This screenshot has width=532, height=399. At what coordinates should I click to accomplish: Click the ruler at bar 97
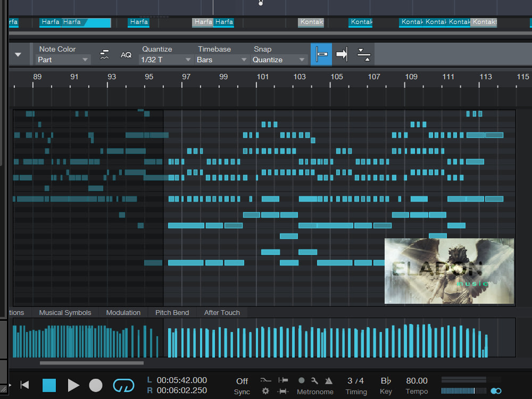(186, 77)
